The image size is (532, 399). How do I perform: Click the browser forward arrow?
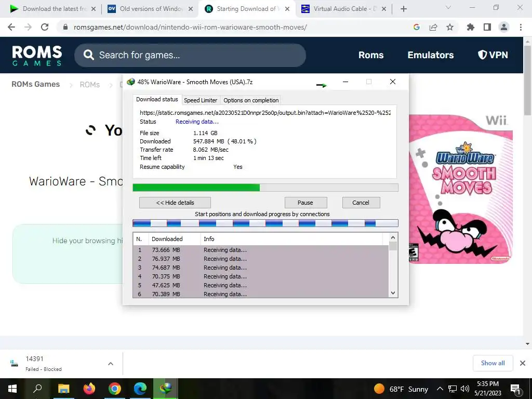pos(28,27)
